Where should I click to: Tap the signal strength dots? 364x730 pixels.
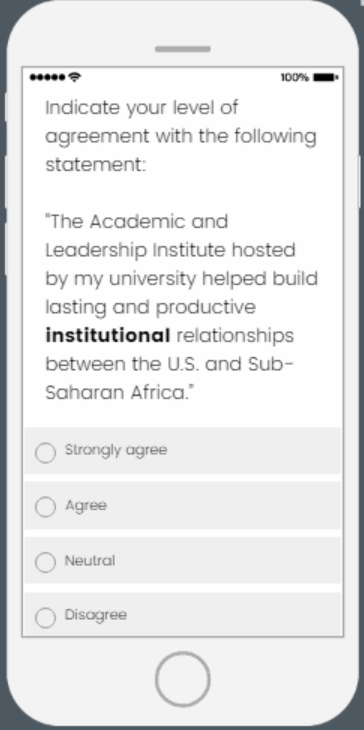(47, 77)
